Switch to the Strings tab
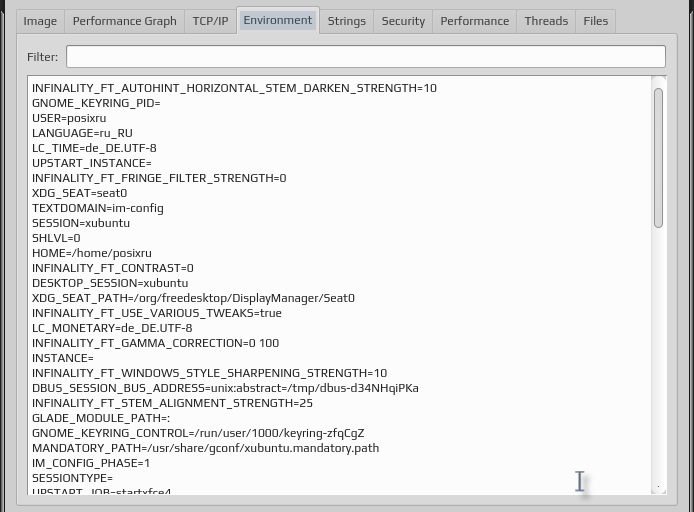The width and height of the screenshot is (694, 512). pyautogui.click(x=347, y=21)
